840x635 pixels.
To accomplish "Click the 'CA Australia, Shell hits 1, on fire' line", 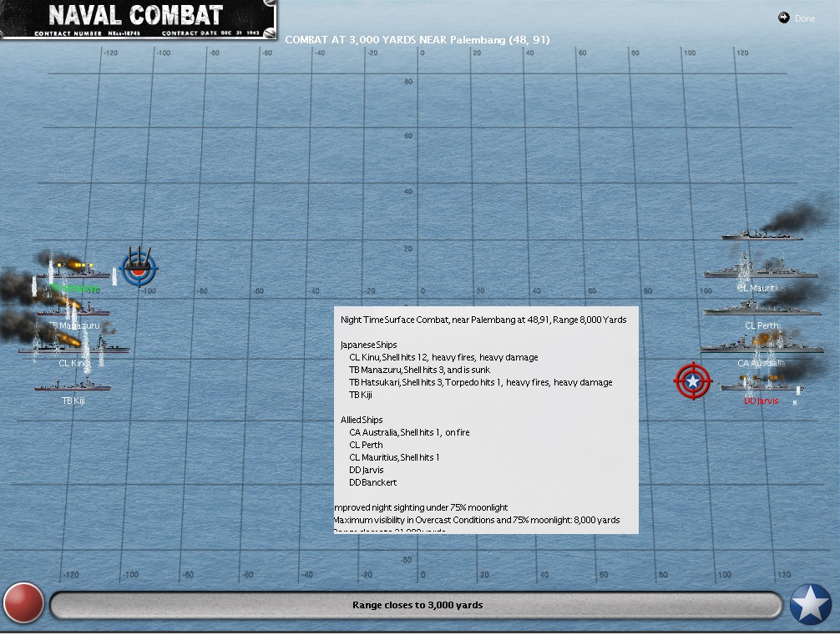I will [409, 432].
